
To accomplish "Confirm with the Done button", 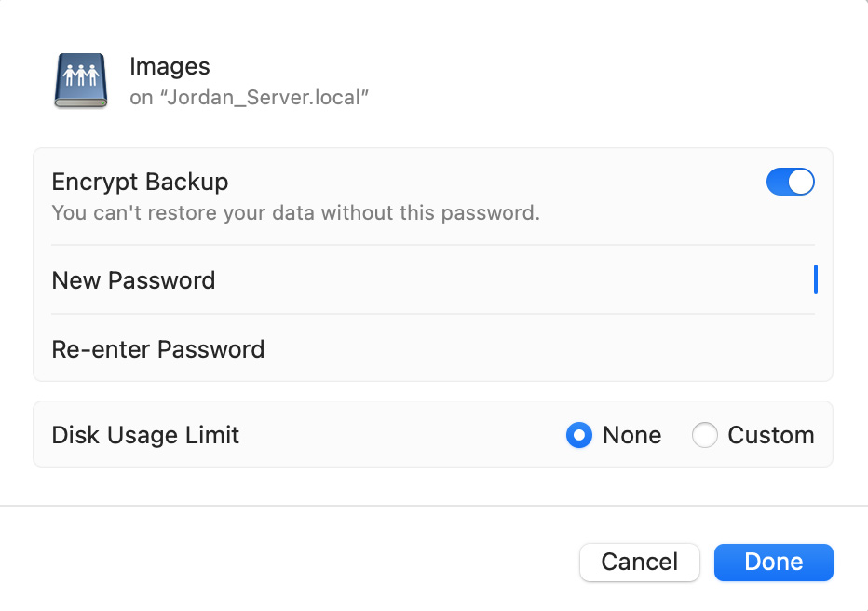I will [x=773, y=562].
